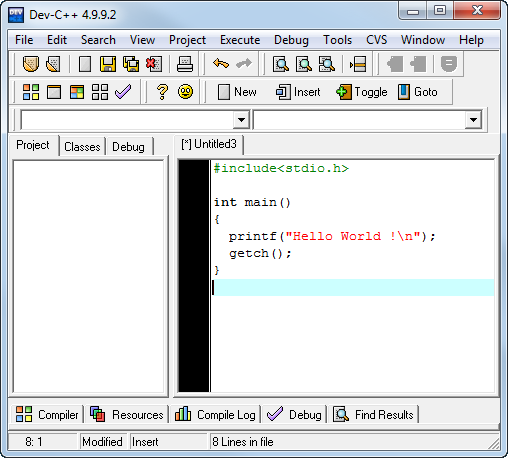The height and width of the screenshot is (458, 508).
Task: Open the Execute menu
Action: [240, 40]
